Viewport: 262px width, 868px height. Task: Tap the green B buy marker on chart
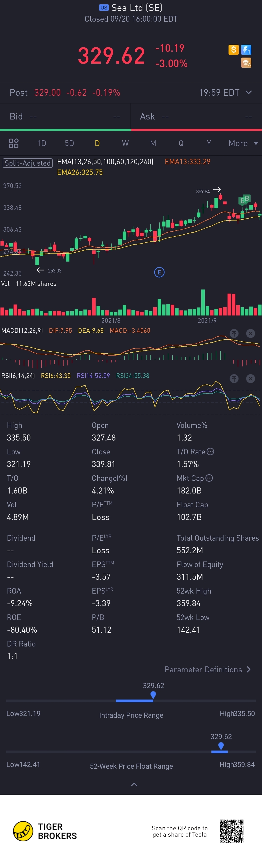247,198
